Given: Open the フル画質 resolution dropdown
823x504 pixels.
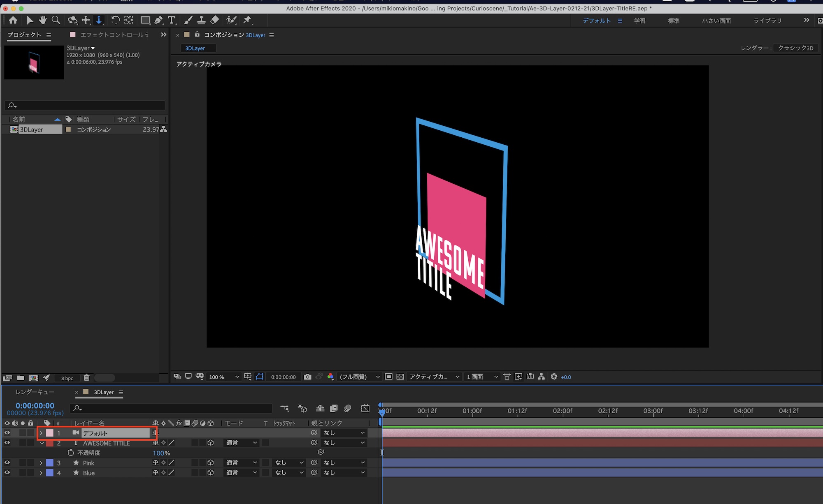Looking at the screenshot, I should [x=359, y=377].
